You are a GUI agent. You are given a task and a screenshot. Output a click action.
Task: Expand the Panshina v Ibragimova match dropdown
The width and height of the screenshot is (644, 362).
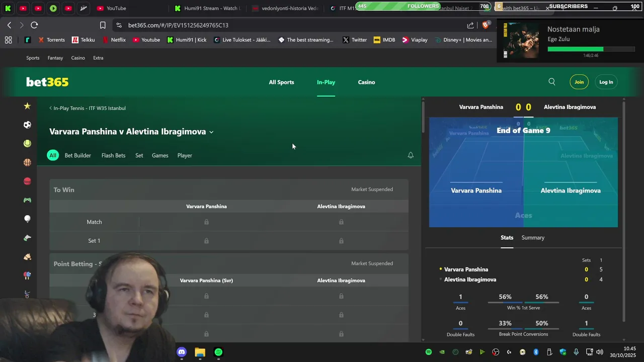211,132
